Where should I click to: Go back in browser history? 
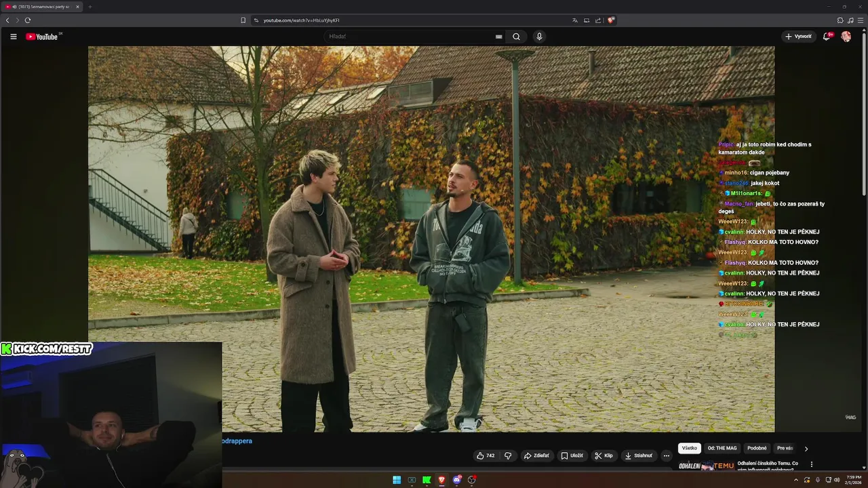[x=7, y=20]
